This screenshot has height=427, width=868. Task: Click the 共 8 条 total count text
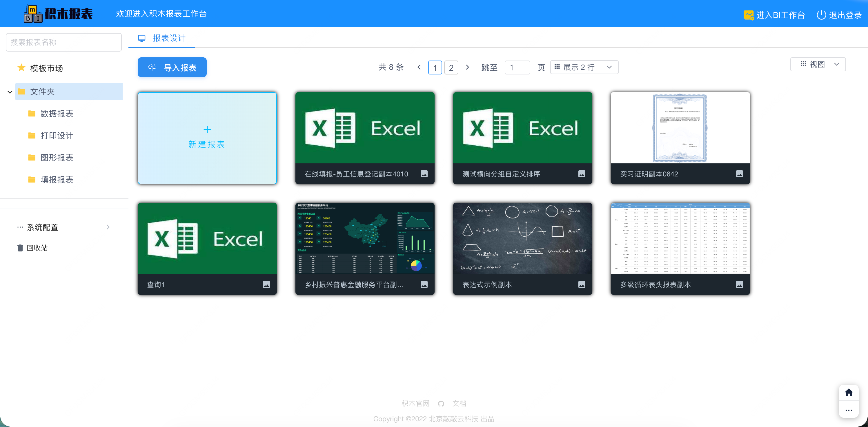click(x=391, y=67)
